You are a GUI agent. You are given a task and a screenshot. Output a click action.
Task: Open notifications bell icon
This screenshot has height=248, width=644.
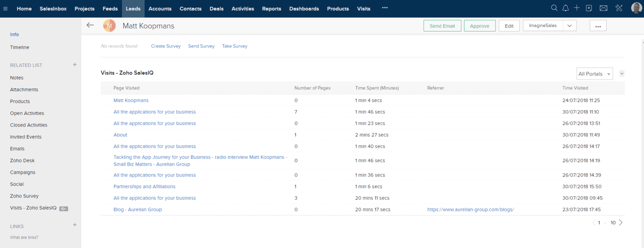pyautogui.click(x=566, y=8)
